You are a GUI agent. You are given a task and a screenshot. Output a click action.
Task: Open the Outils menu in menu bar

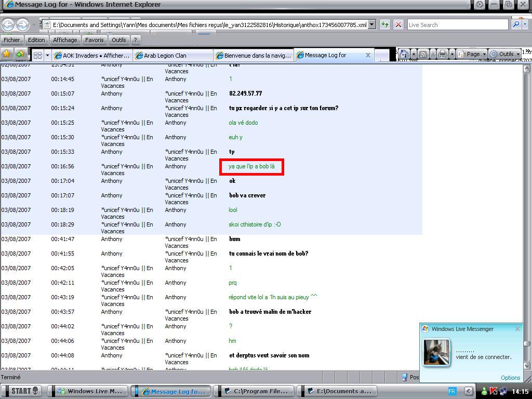coord(119,40)
